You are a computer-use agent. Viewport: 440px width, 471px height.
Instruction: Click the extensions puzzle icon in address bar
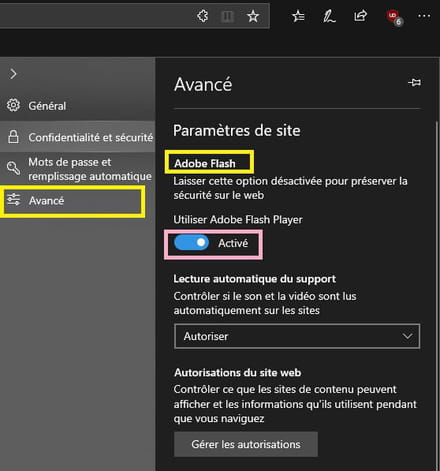tap(203, 16)
